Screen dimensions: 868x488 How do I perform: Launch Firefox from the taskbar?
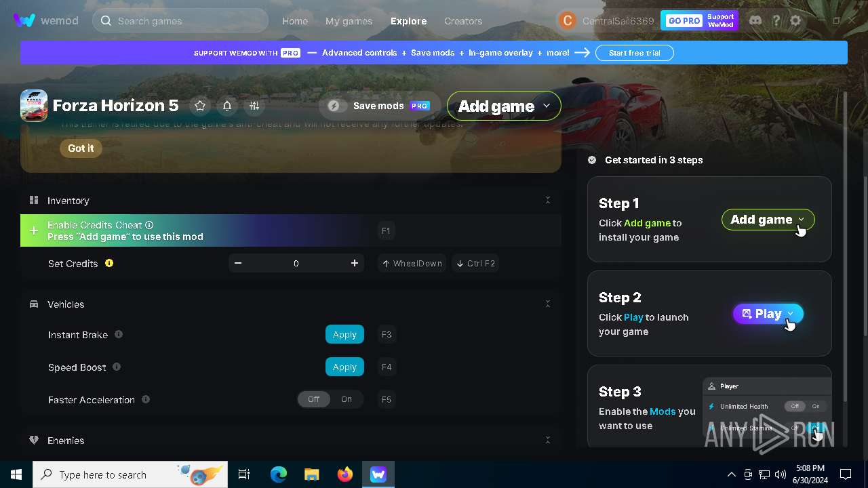click(x=345, y=474)
